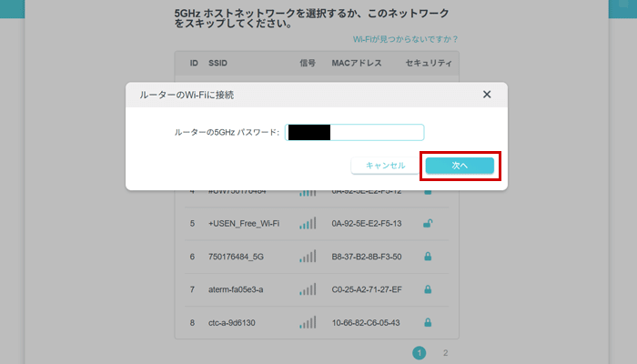637x364 pixels.
Task: Click MAC address C0-25-A2-71-27-EF
Action: tap(367, 289)
